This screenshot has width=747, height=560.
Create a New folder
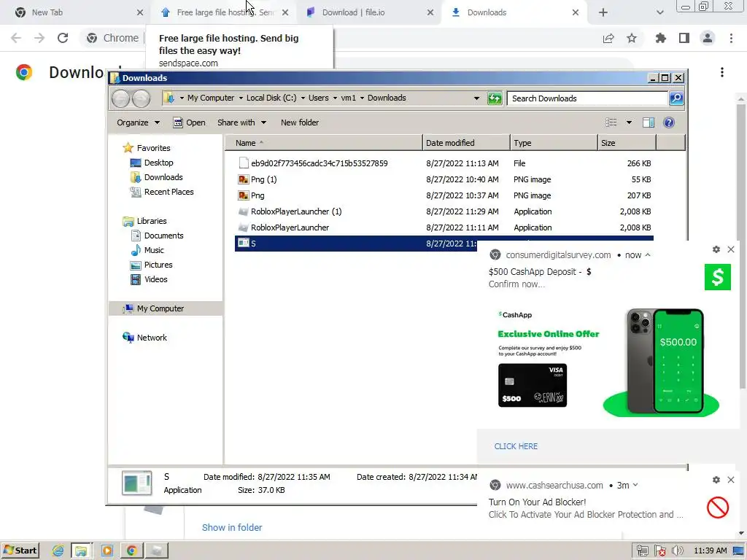[300, 122]
